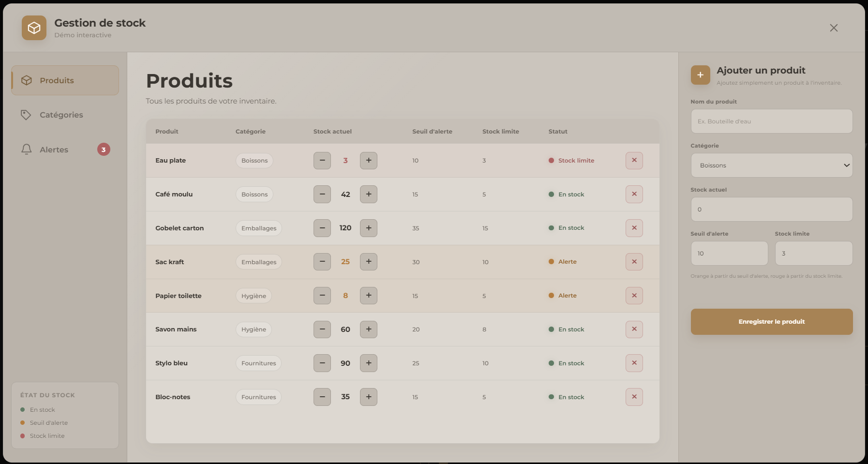Go to the Produits menu item
Image resolution: width=868 pixels, height=464 pixels.
click(65, 80)
